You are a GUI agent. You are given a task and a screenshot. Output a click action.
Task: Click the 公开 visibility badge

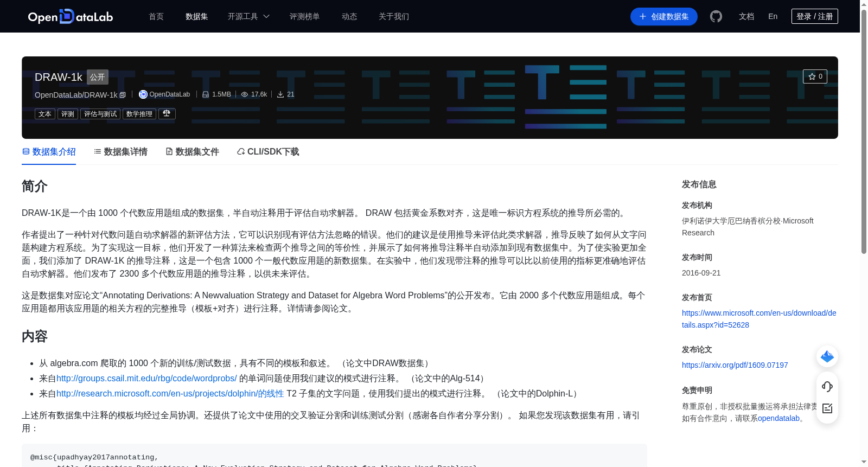[98, 77]
